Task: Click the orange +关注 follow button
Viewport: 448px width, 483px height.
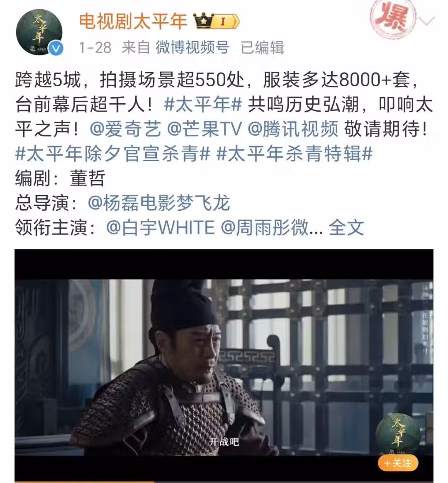Action: [398, 463]
